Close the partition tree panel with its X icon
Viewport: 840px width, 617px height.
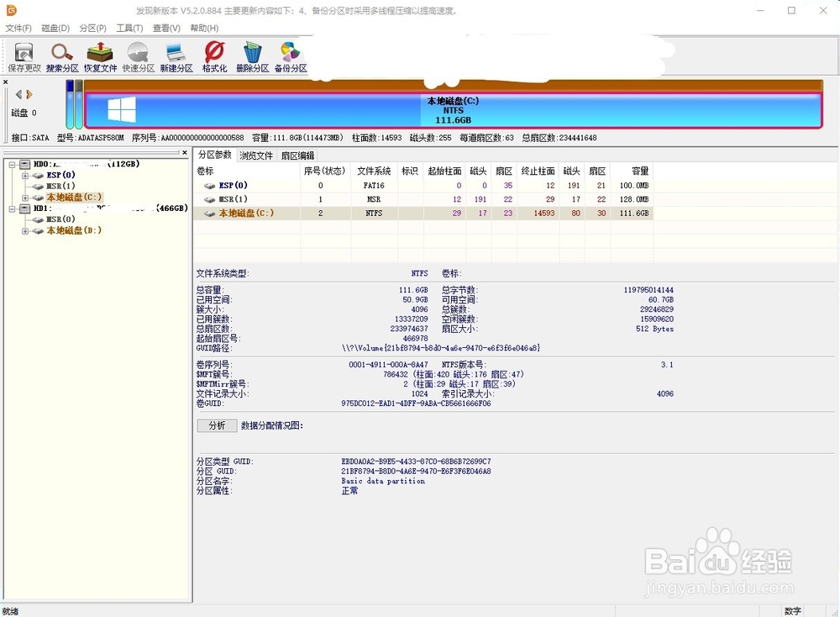click(x=185, y=152)
